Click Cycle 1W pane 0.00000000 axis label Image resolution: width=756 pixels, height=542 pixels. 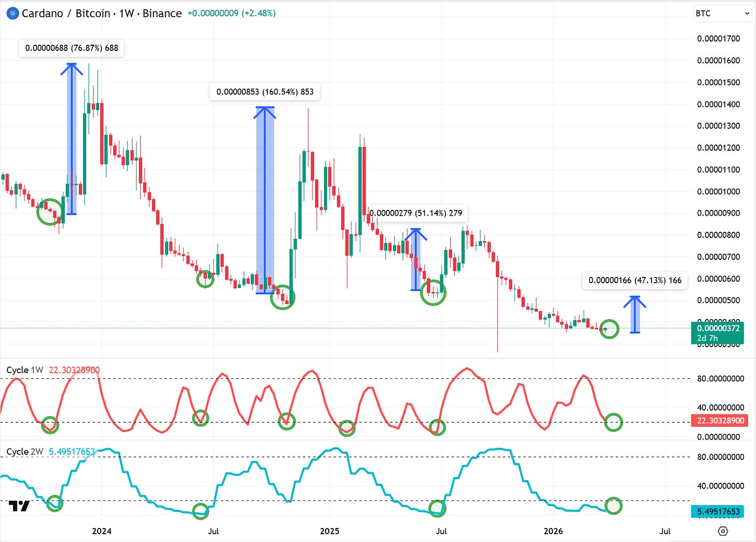click(x=718, y=437)
